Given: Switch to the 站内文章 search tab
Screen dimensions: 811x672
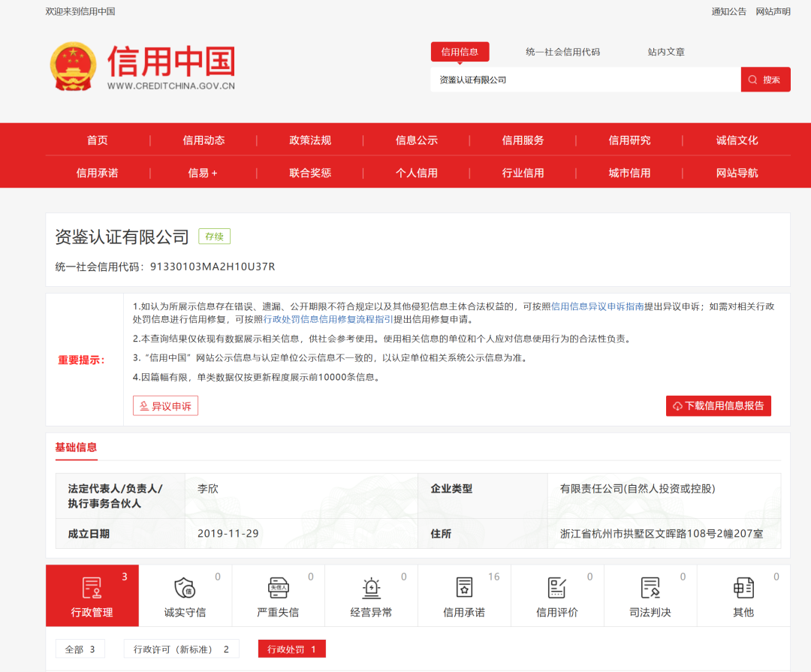Looking at the screenshot, I should [x=665, y=51].
